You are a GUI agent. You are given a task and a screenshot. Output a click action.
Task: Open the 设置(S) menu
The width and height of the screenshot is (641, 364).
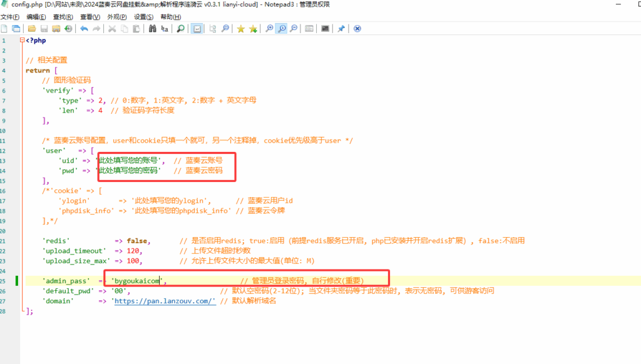click(144, 17)
